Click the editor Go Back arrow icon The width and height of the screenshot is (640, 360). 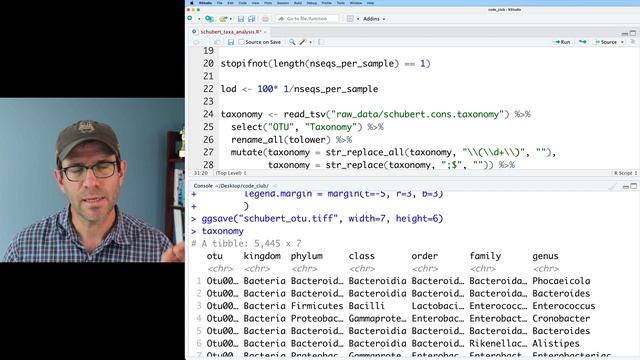click(196, 42)
